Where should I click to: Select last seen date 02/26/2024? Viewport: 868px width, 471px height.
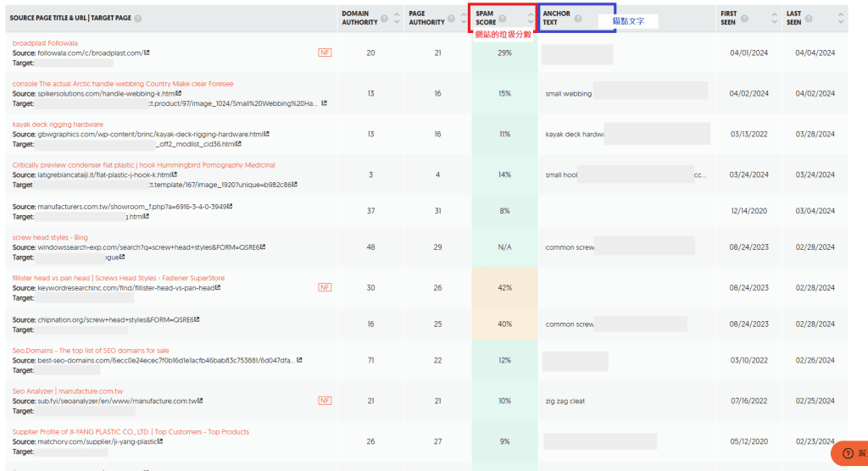815,360
